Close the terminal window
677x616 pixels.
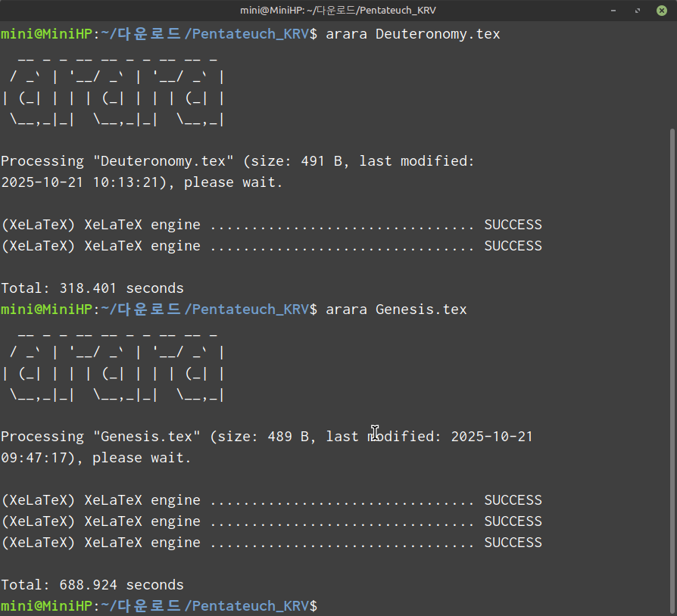[661, 11]
